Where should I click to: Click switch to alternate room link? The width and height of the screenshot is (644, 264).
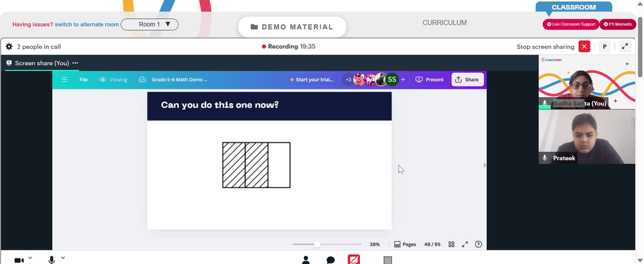87,24
